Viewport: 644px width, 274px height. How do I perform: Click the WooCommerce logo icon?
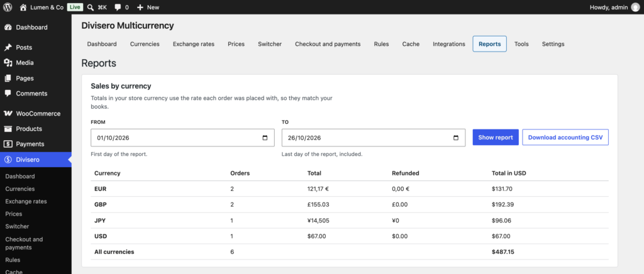click(x=8, y=114)
